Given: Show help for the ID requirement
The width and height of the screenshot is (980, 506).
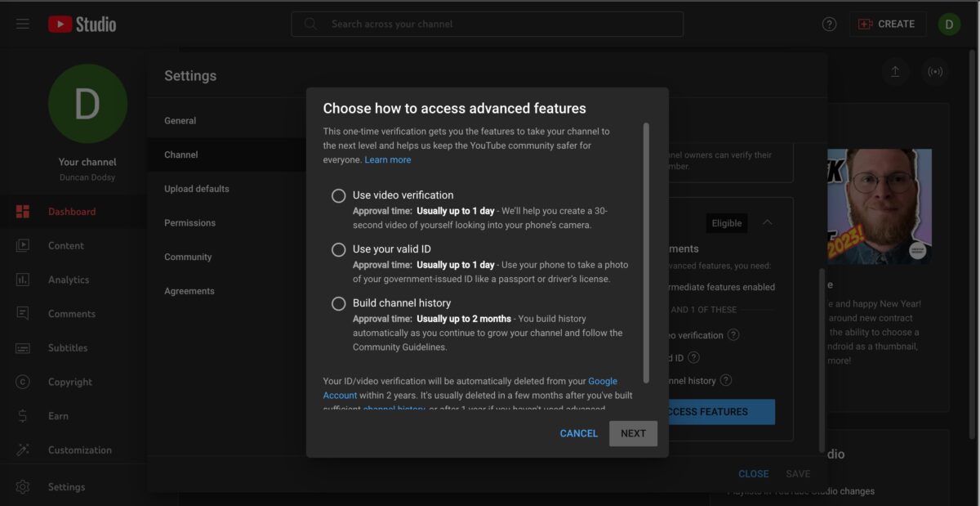Looking at the screenshot, I should (693, 357).
